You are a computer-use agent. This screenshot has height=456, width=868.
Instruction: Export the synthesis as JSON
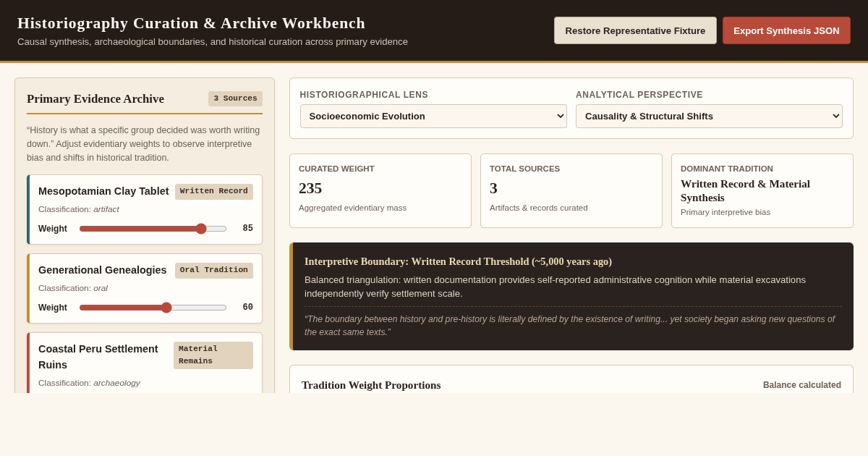point(786,30)
